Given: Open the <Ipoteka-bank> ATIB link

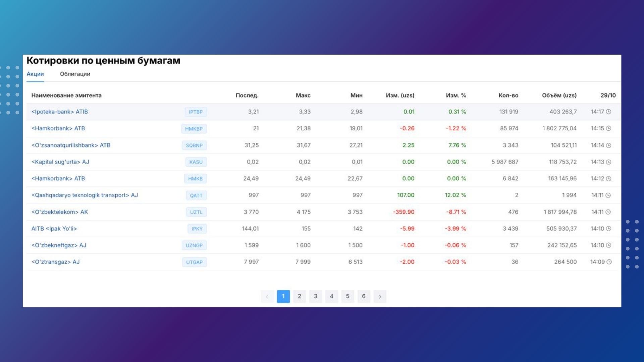Looking at the screenshot, I should click(x=60, y=112).
